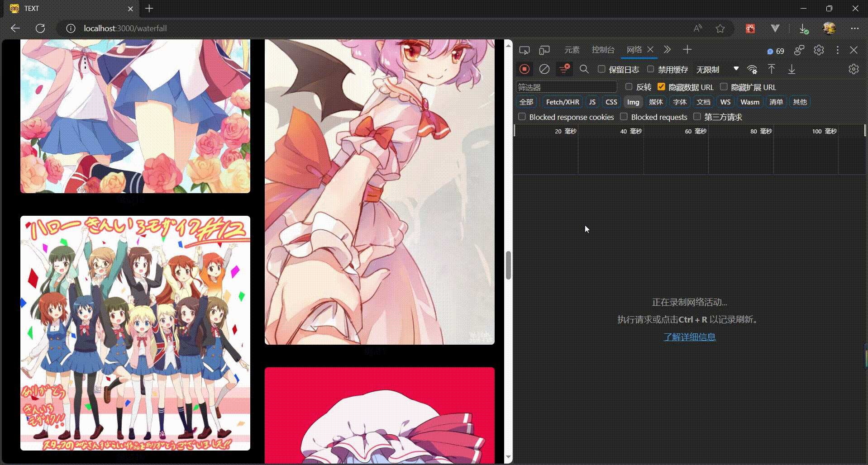Uncheck 隐藏数据 URL checkbox
This screenshot has width=868, height=465.
click(661, 86)
